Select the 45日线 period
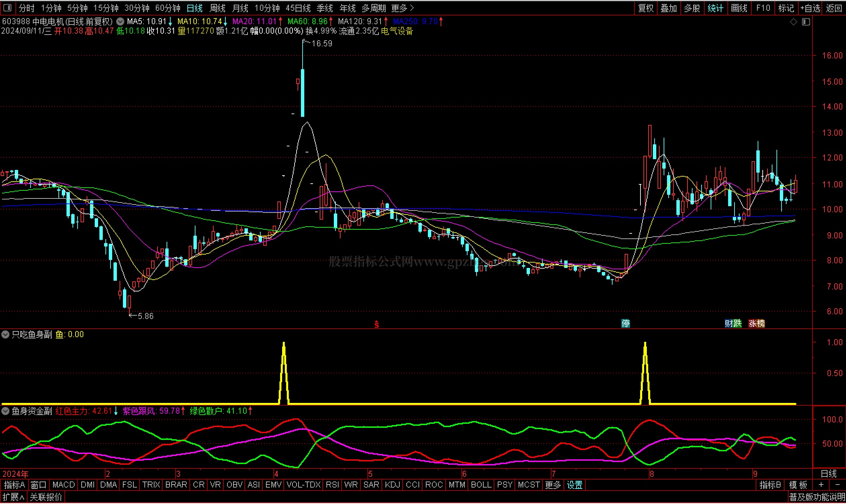Screen dimensions: 846x504 point(298,8)
